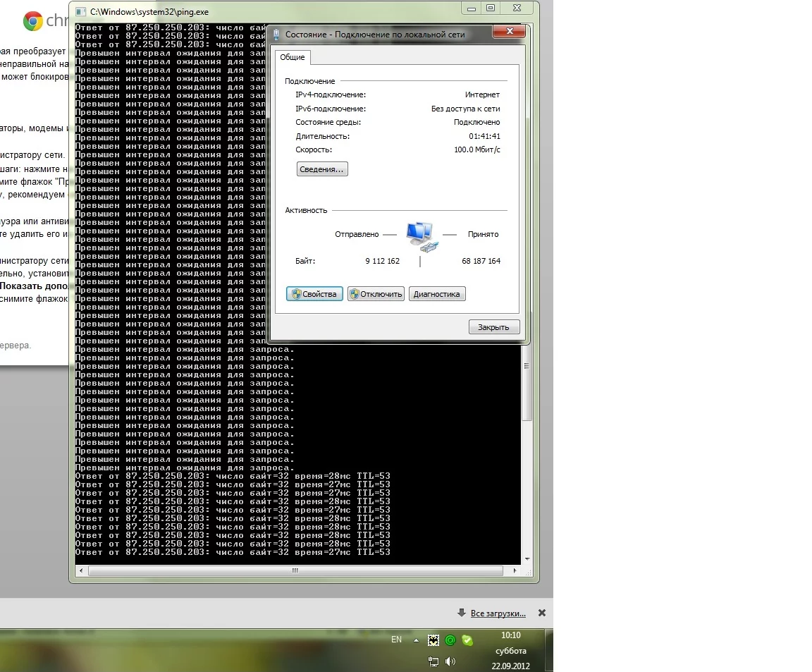Open Skype tray icon with checkmark
The image size is (812, 672).
tap(467, 640)
